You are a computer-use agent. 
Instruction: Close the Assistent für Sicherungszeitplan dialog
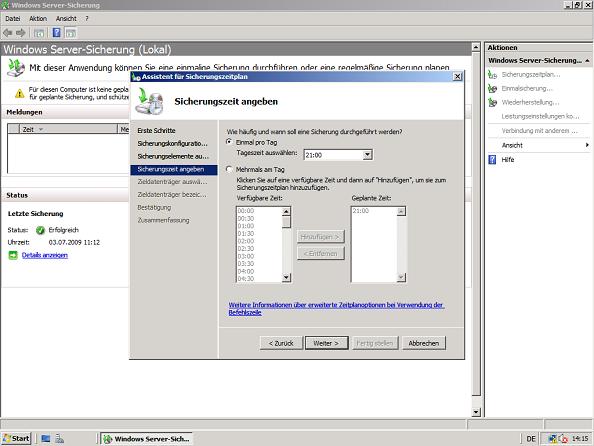[x=457, y=77]
